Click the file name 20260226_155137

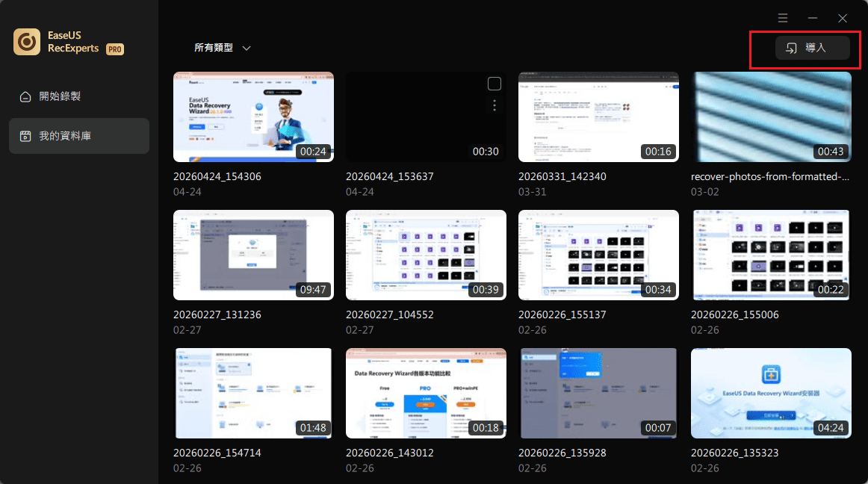point(562,314)
